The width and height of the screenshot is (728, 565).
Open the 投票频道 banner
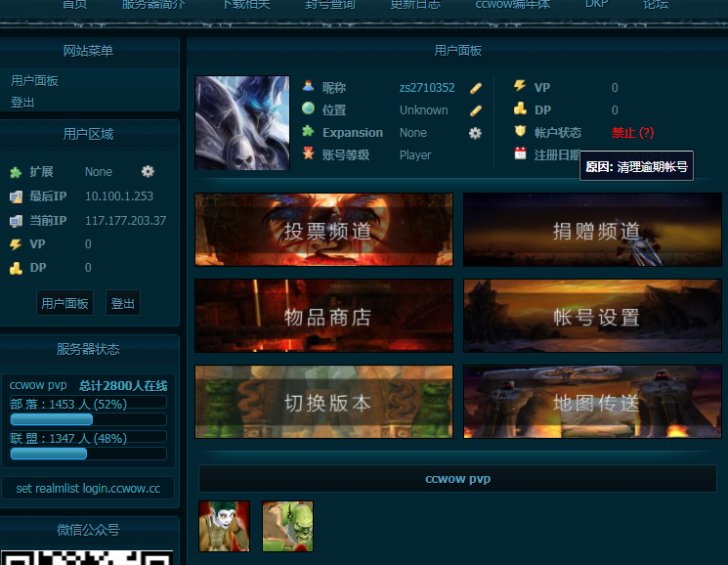(323, 230)
